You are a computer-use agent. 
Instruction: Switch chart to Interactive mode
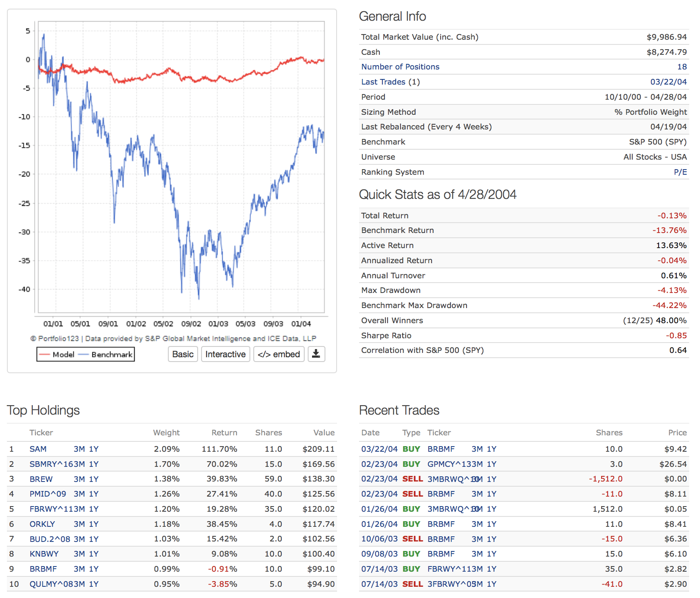[225, 354]
